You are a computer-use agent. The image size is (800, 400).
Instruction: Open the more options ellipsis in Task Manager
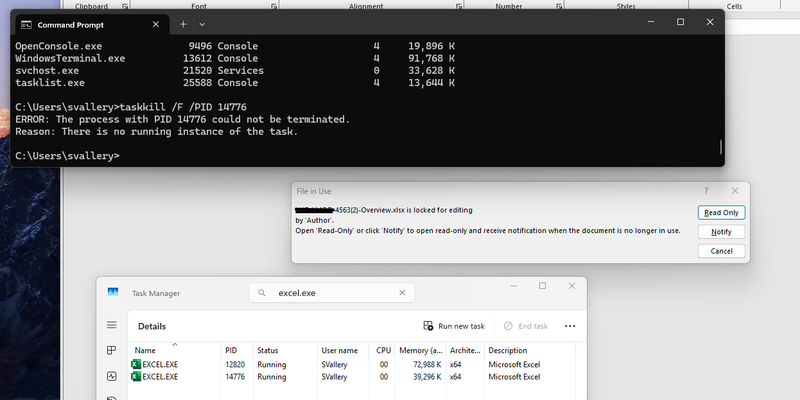(x=570, y=326)
